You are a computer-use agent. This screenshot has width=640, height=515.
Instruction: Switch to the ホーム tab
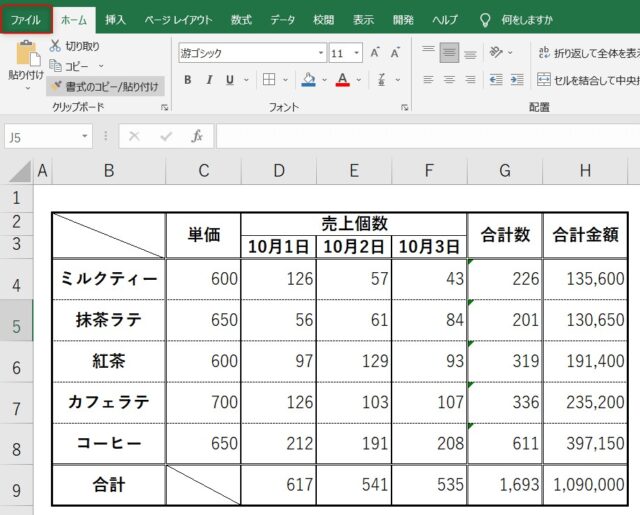coord(74,20)
